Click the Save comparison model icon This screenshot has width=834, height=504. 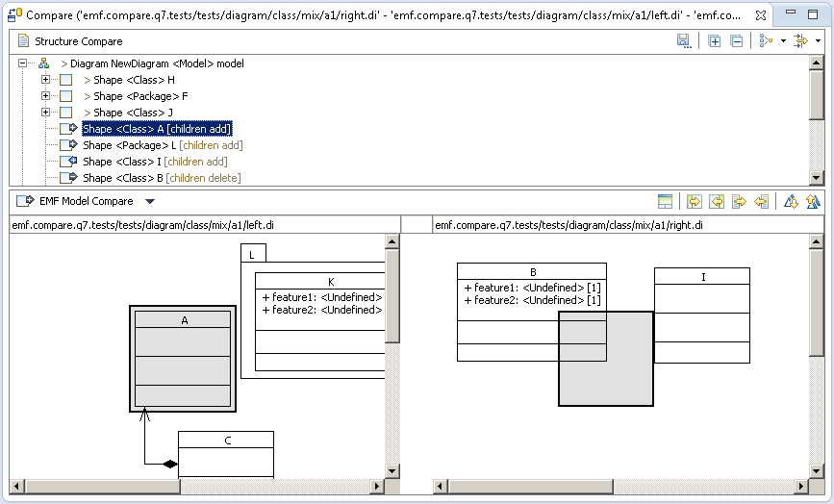coord(683,41)
